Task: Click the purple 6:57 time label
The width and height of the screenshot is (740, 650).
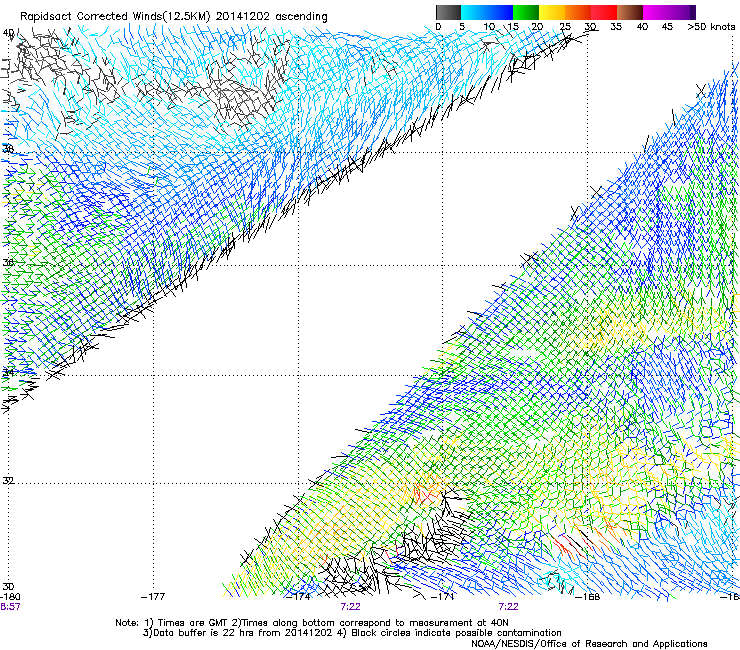Action: click(10, 607)
